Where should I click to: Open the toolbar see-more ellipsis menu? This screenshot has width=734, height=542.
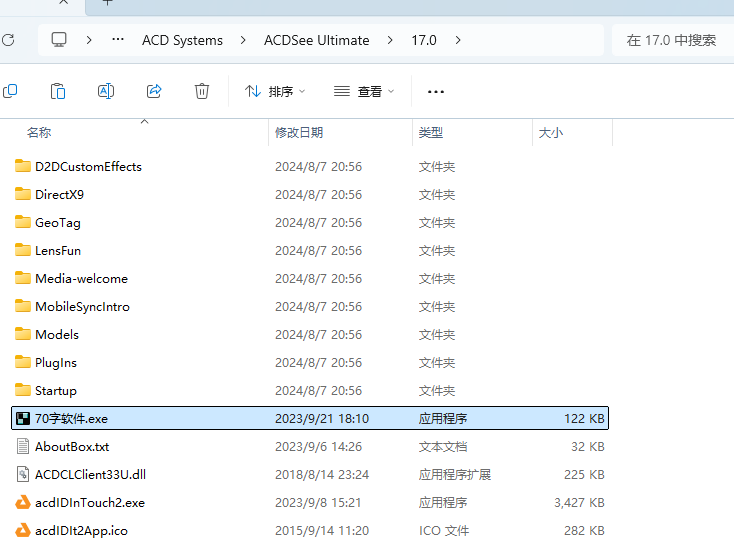point(436,92)
